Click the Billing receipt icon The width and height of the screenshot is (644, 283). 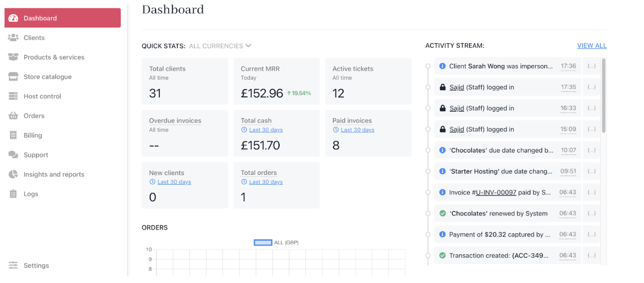pyautogui.click(x=13, y=136)
